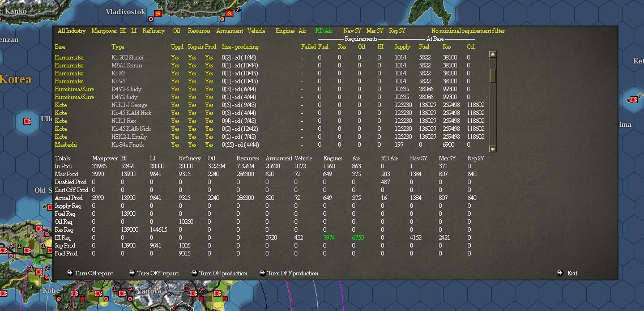Select the Vehicle filter tab
This screenshot has width=644, height=311.
coord(256,31)
